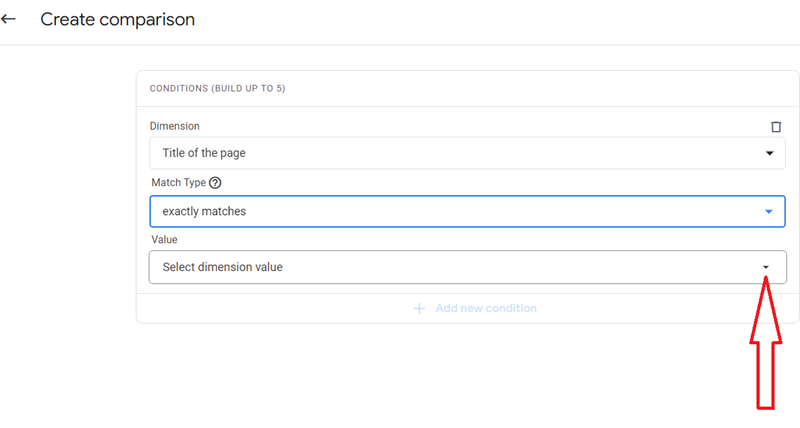This screenshot has width=800, height=428.
Task: Go back using the arrow beside Create comparison
Action: [8, 19]
